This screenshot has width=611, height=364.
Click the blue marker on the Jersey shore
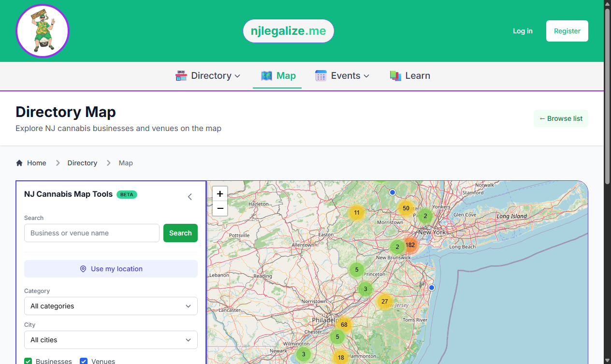(432, 288)
